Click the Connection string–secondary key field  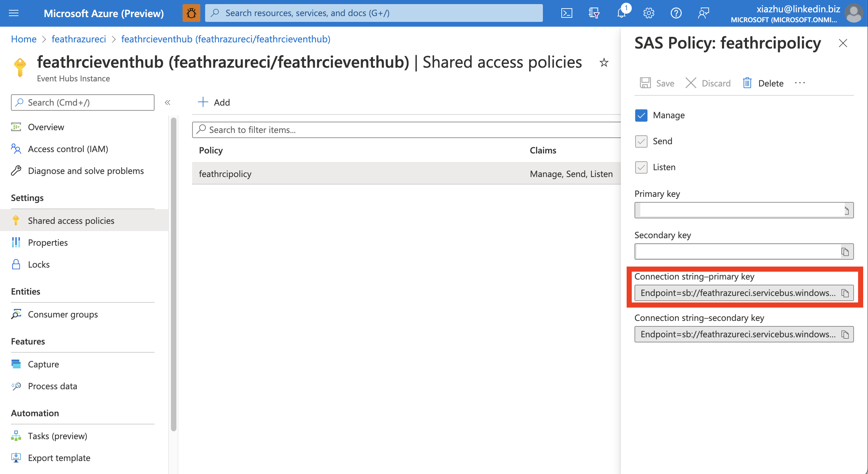[744, 334]
